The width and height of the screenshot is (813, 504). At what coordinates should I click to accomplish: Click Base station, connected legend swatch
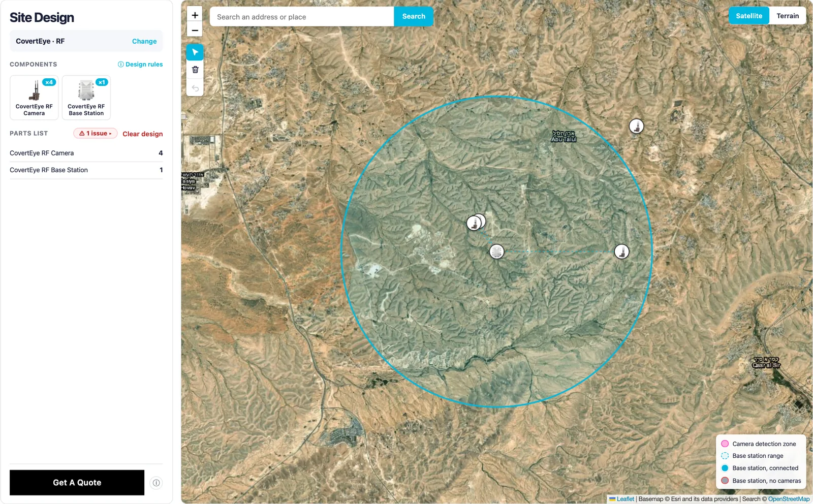725,468
